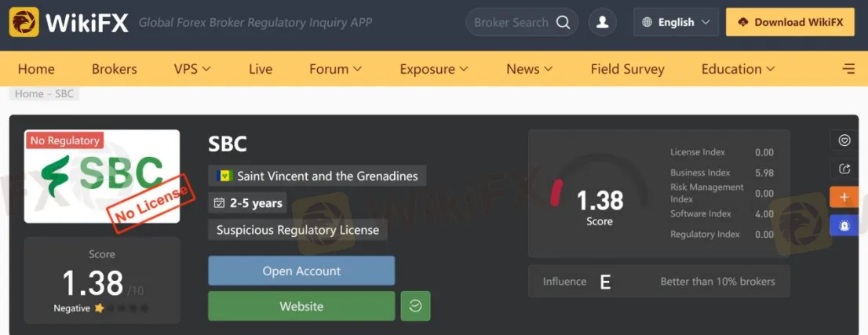Expand the VPS menu dropdown
Image resolution: width=868 pixels, height=335 pixels.
(x=192, y=69)
